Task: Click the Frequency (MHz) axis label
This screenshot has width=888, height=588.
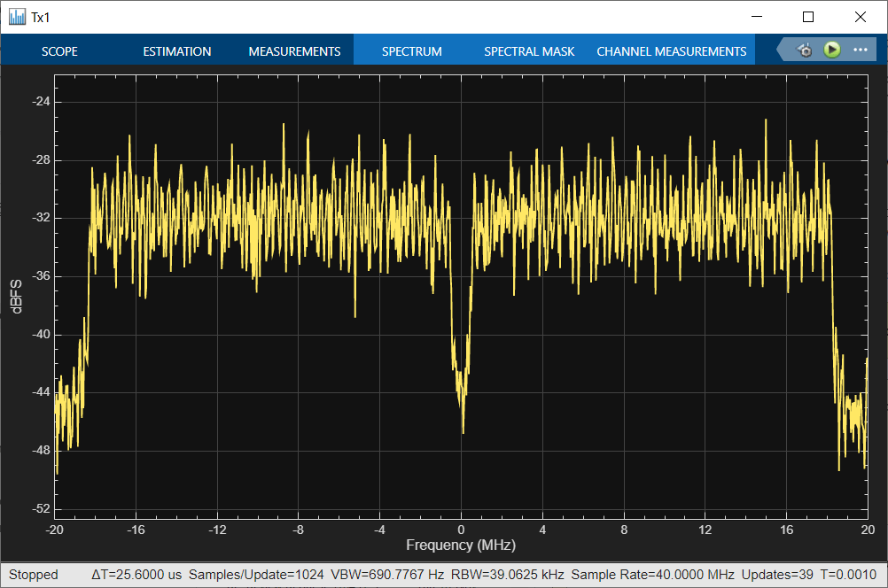Action: pyautogui.click(x=461, y=545)
